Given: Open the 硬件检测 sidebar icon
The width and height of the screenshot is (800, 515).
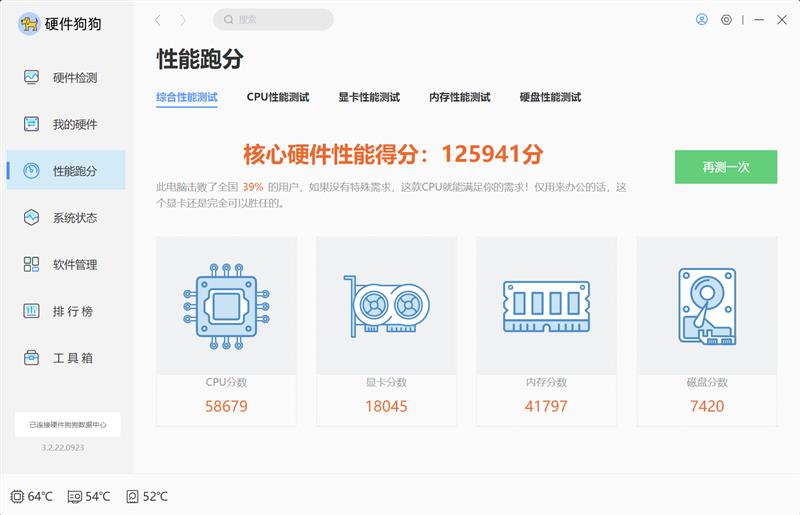Looking at the screenshot, I should pyautogui.click(x=31, y=77).
